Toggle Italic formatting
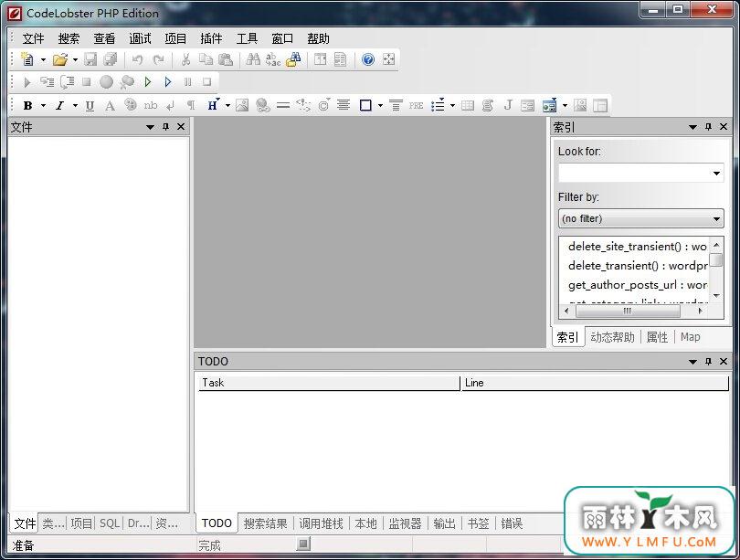The height and width of the screenshot is (560, 740). [x=60, y=106]
